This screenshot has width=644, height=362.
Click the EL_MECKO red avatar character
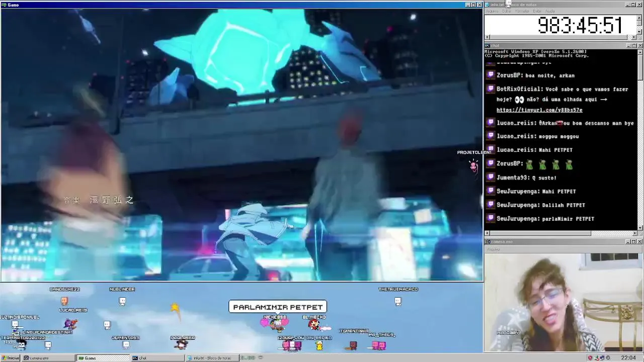pos(314,324)
